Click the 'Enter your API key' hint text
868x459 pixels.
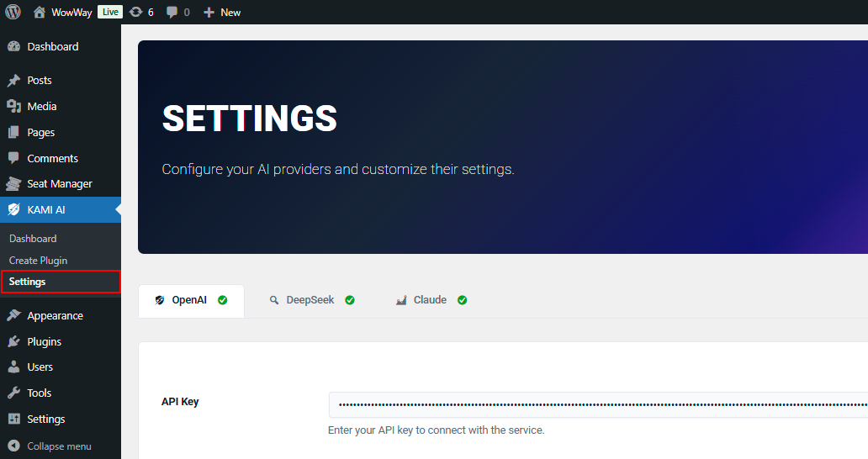coord(437,430)
